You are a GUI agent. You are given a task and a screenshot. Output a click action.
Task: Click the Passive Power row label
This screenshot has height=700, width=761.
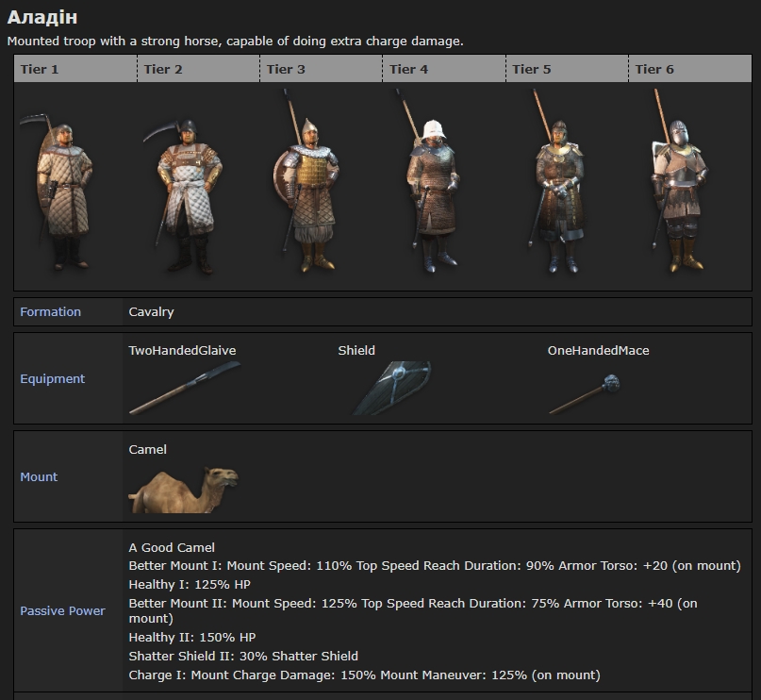coord(62,611)
